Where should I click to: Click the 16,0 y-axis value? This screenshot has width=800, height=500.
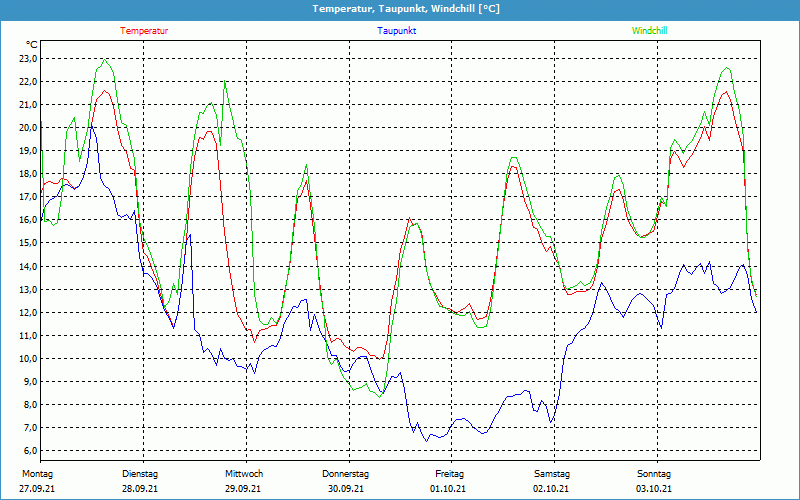(28, 219)
